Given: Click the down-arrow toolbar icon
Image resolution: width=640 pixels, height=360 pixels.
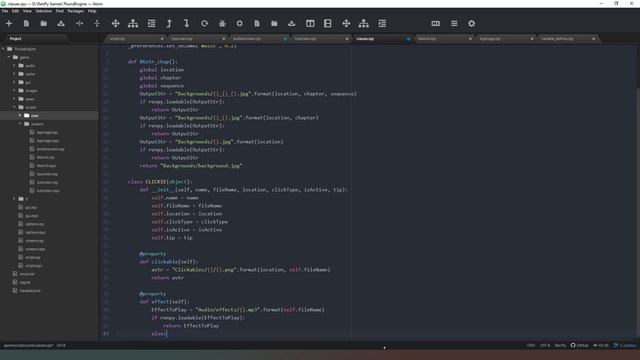Looking at the screenshot, I should tap(187, 24).
